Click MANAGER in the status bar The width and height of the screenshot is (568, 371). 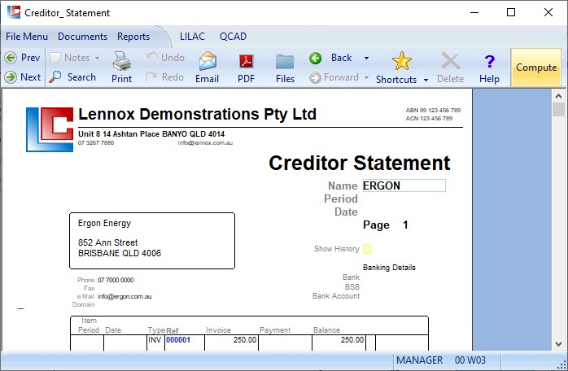419,360
